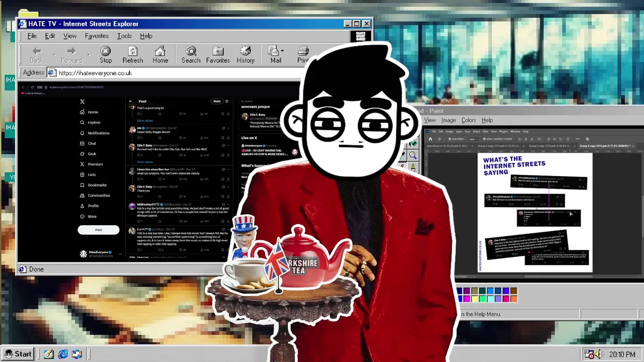
Task: Like the mb 'Upper mids, Raggie decent' reply
Action: pyautogui.click(x=181, y=138)
